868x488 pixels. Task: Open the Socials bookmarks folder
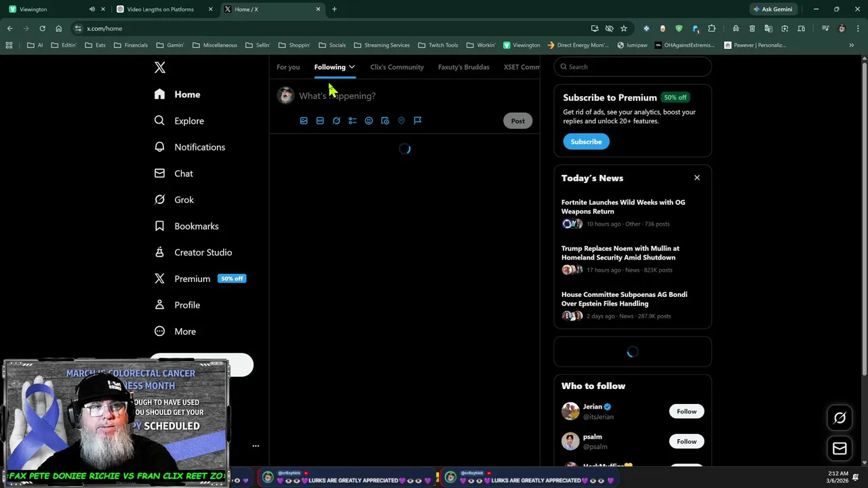pyautogui.click(x=331, y=45)
